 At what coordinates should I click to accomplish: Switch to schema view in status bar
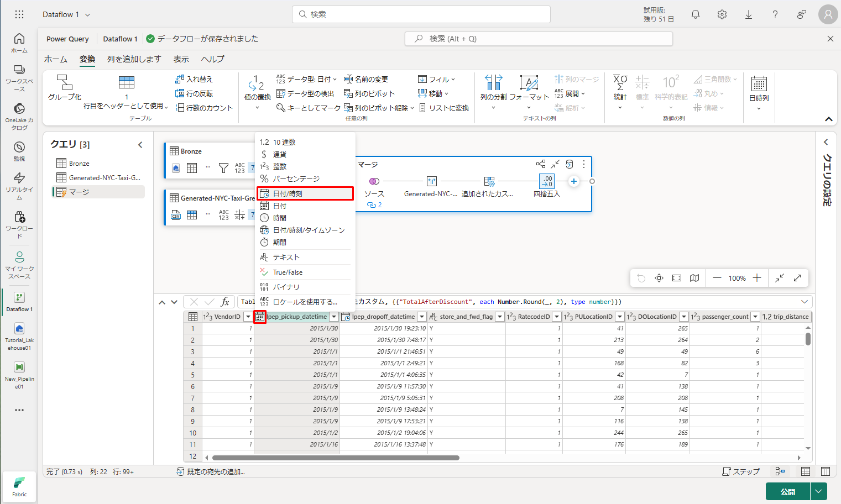(826, 471)
